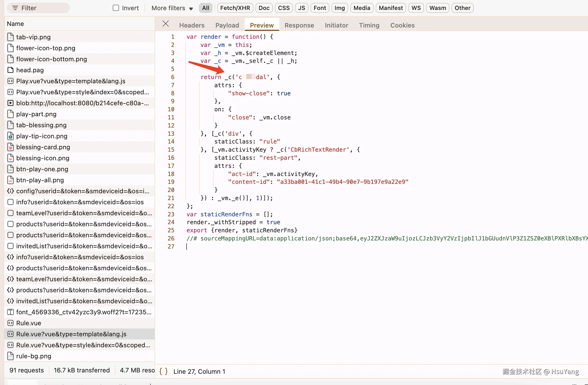Click the file icon for head.pag
This screenshot has height=385, width=588.
[10, 70]
